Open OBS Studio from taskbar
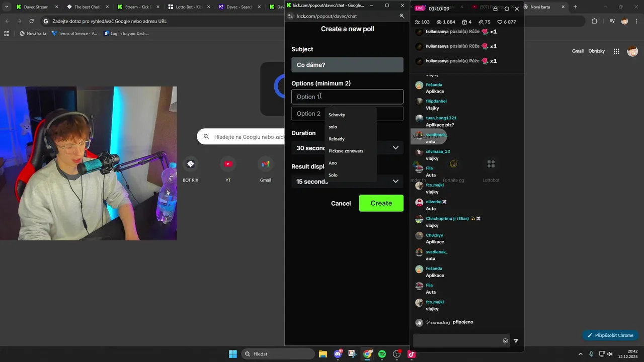 [x=396, y=354]
